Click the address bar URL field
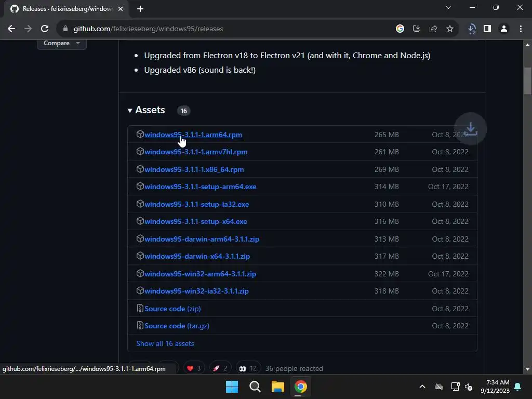This screenshot has height=399, width=532. [x=224, y=29]
